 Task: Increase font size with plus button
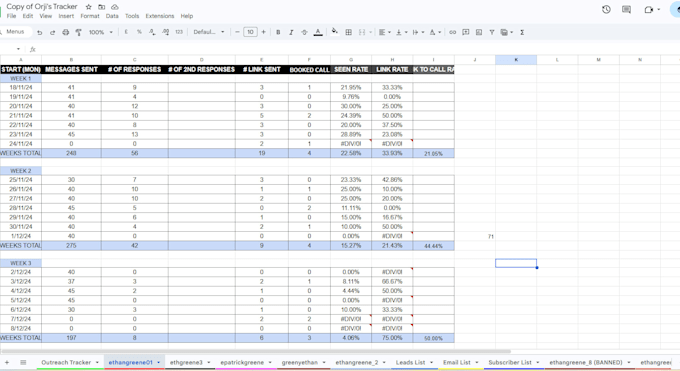pos(263,32)
